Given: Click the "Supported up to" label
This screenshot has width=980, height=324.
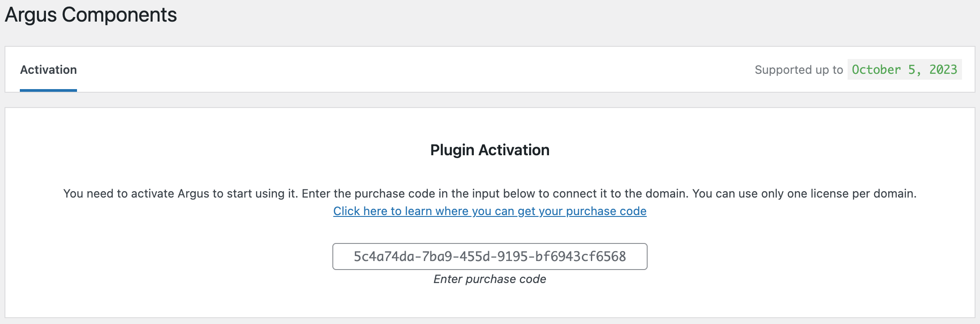Looking at the screenshot, I should pyautogui.click(x=799, y=70).
